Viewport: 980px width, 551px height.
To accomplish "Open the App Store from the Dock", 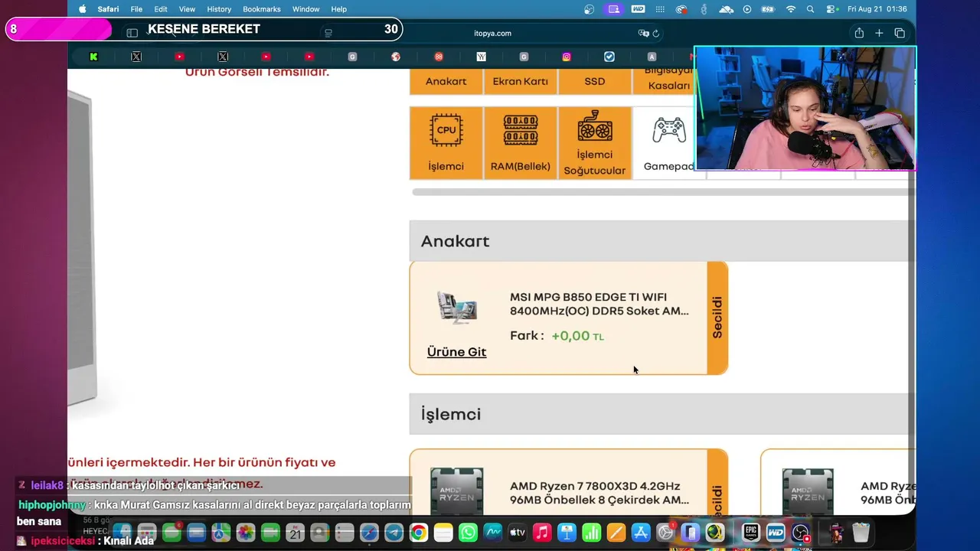I will coord(641,533).
